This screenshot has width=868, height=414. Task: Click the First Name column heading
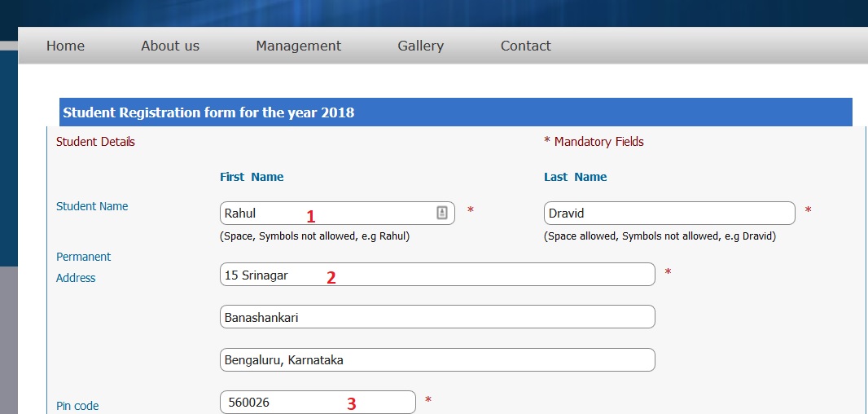(x=252, y=177)
